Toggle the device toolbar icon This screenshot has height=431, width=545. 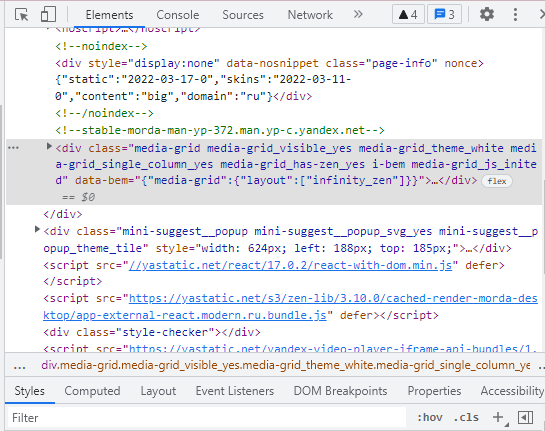48,15
